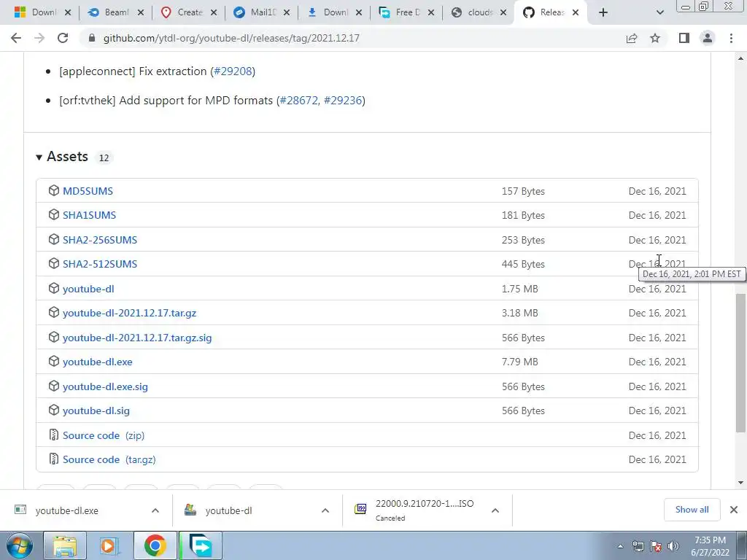Open issue link #29208
Viewport: 747px width, 560px height.
point(233,71)
